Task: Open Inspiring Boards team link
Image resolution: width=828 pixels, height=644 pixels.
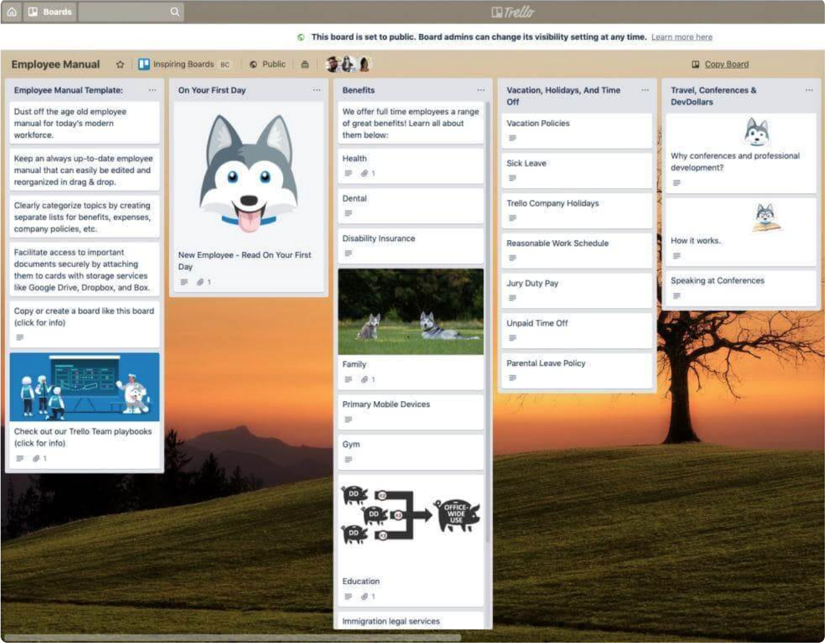Action: 184,64
